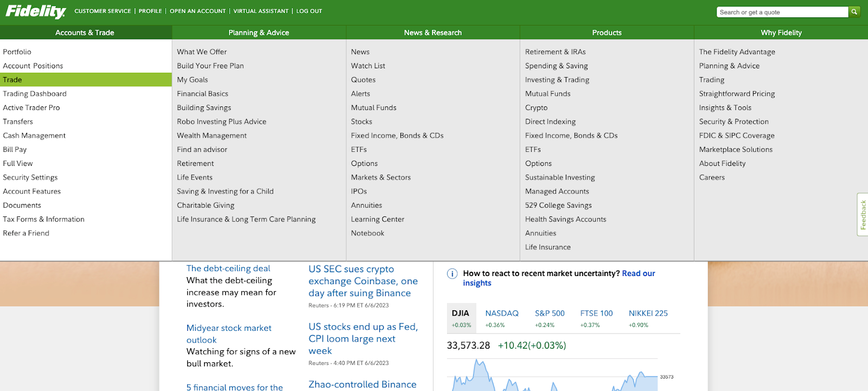
Task: Open Notebook
Action: (x=368, y=233)
